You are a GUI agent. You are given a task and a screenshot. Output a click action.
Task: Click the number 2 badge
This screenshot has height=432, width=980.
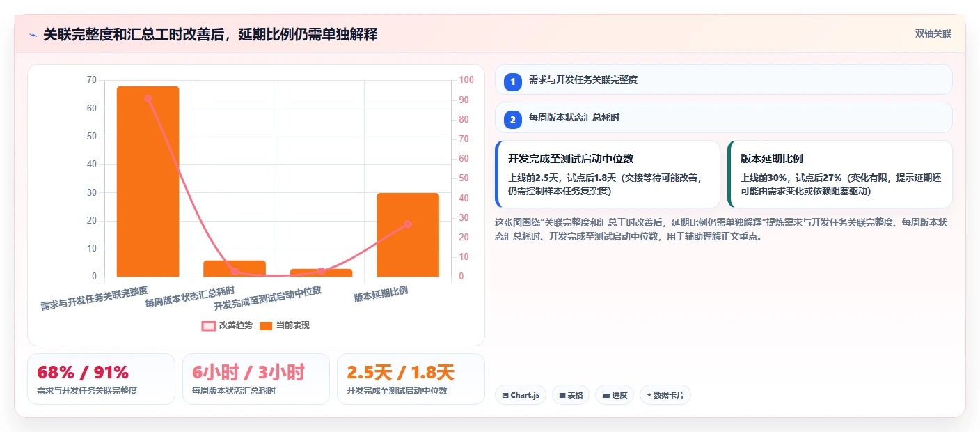513,120
